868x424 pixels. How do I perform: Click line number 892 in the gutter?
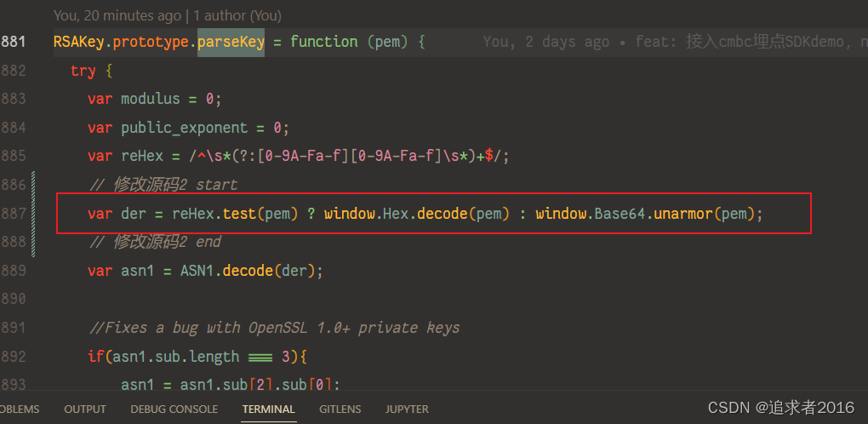click(x=13, y=357)
